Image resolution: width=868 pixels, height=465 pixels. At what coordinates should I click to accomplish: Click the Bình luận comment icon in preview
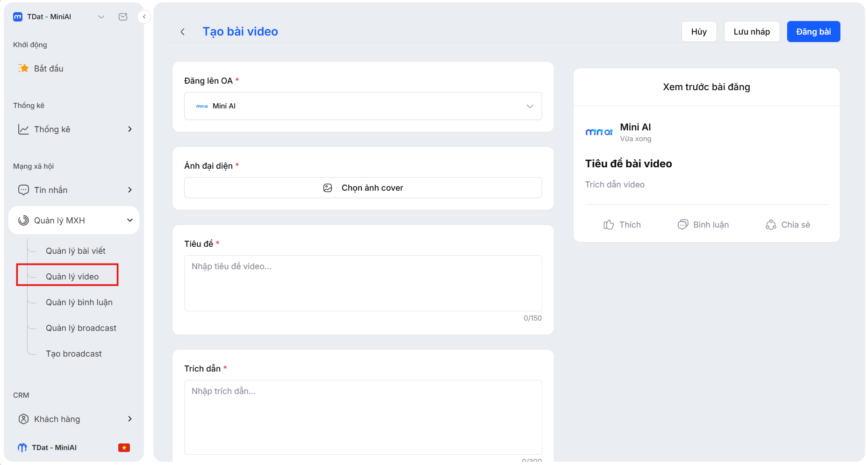(683, 225)
